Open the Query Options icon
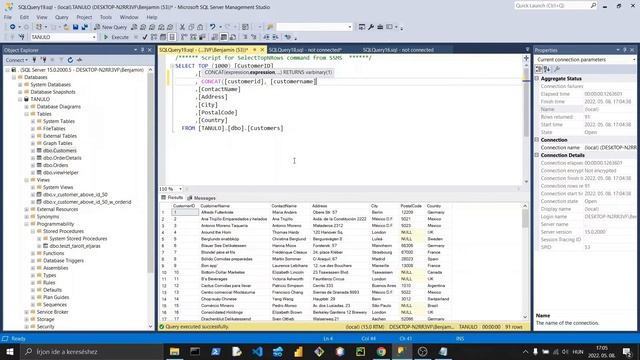This screenshot has width=640, height=360. point(163,37)
